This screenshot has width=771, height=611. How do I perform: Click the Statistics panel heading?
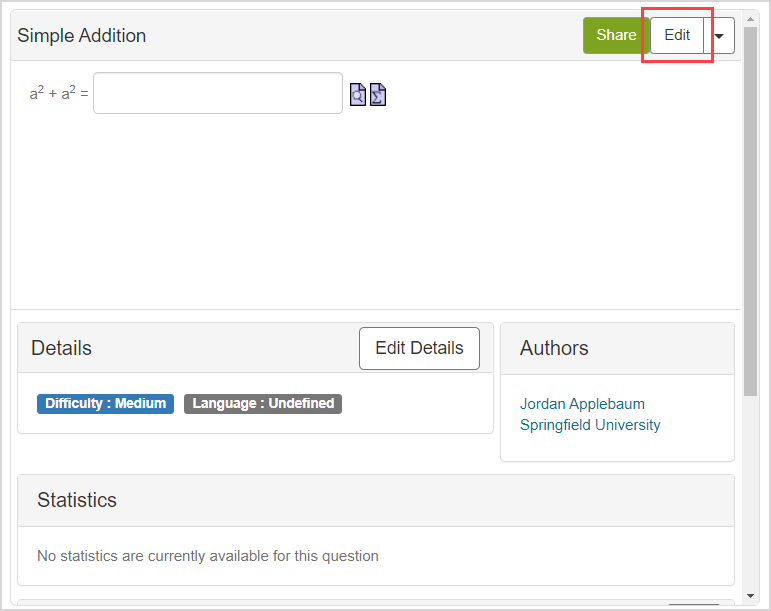tap(77, 500)
